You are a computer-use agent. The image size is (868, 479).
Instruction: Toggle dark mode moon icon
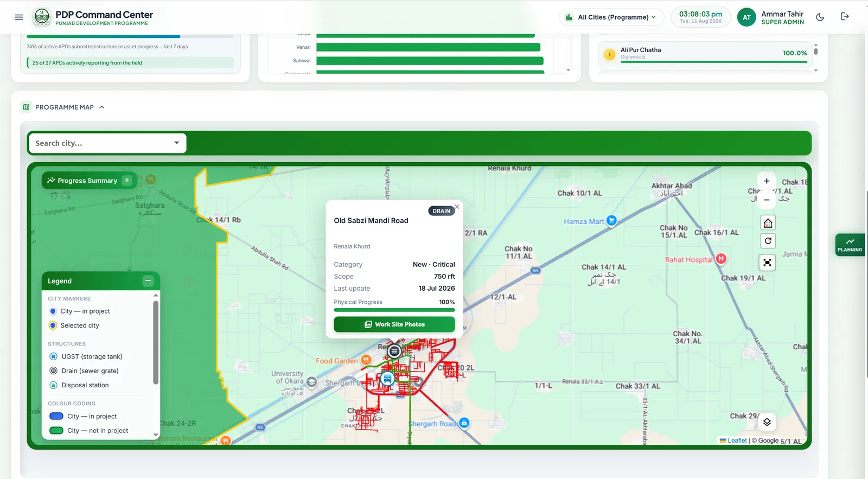pos(820,17)
